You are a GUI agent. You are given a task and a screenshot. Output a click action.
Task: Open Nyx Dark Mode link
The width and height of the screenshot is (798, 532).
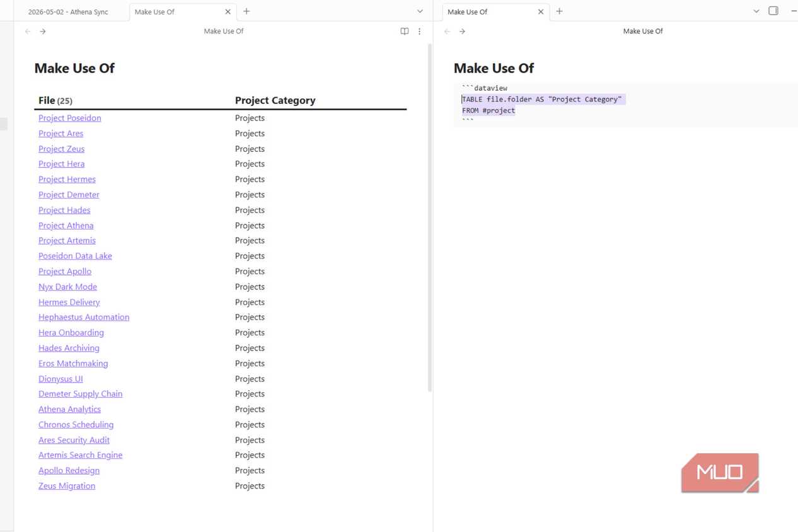(x=67, y=287)
